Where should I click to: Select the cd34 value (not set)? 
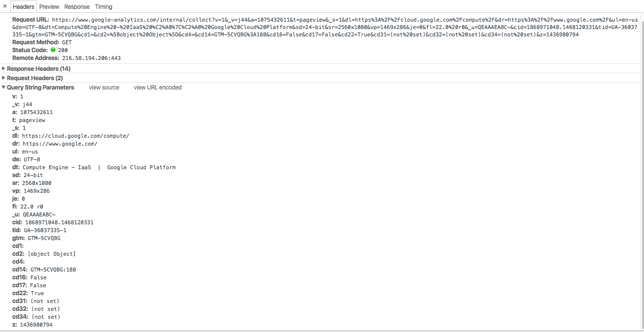46,317
